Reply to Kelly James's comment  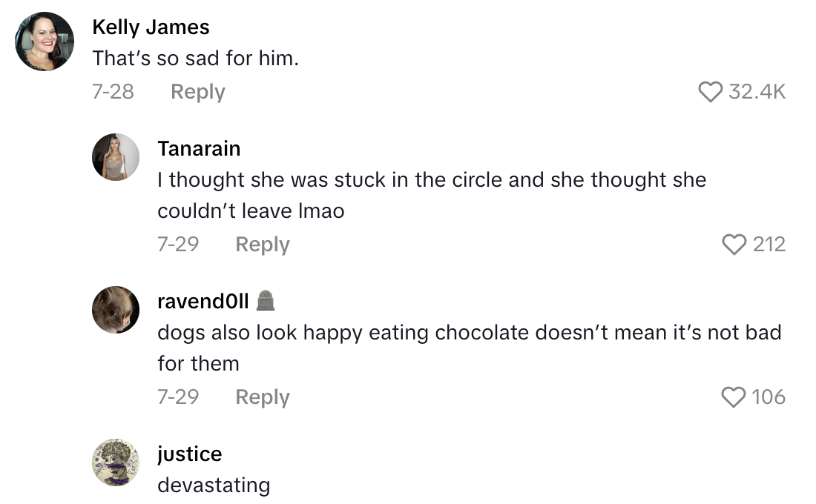point(197,92)
